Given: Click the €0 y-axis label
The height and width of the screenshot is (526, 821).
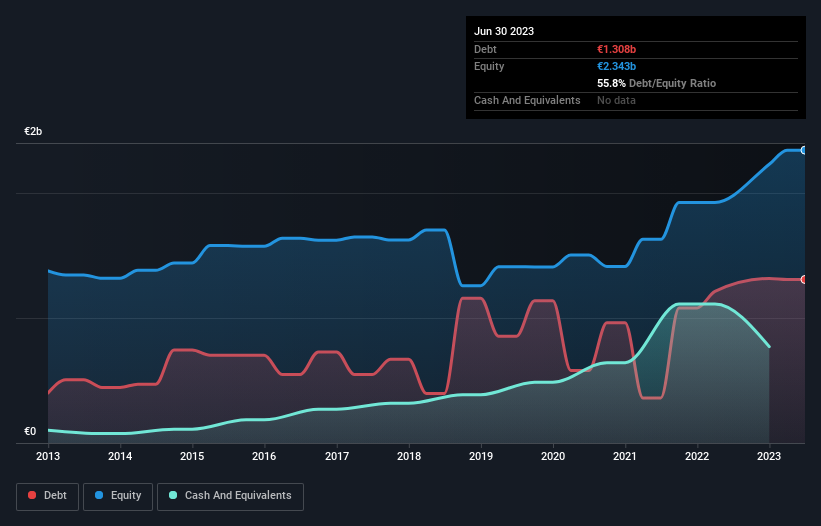Looking at the screenshot, I should click(30, 431).
